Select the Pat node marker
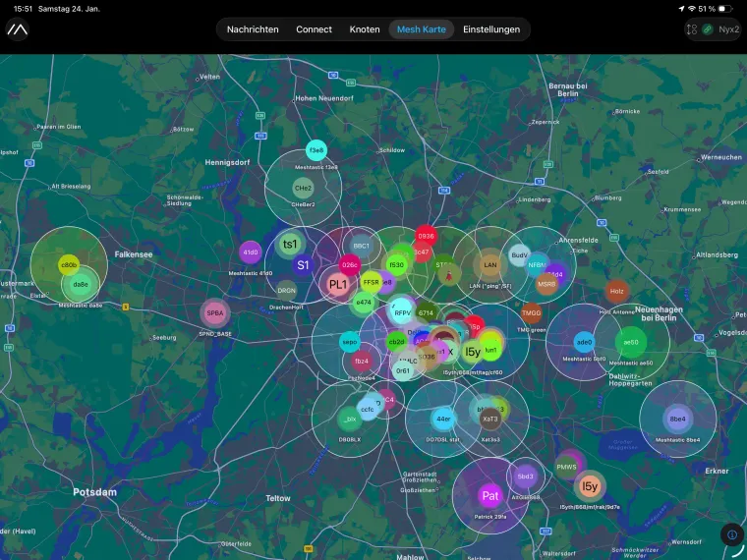Screen dimensions: 747x560 click(490, 496)
